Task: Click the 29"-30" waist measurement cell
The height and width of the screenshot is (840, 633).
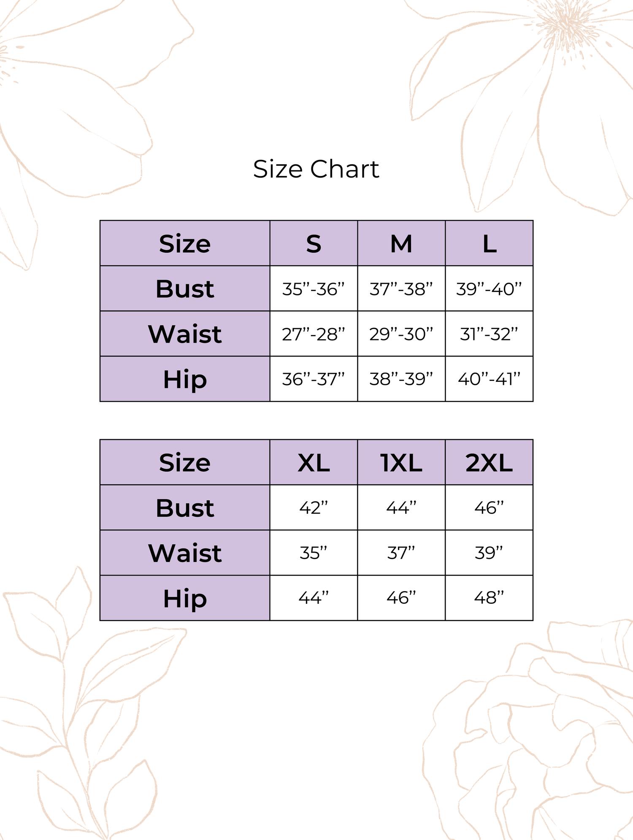Action: (401, 334)
